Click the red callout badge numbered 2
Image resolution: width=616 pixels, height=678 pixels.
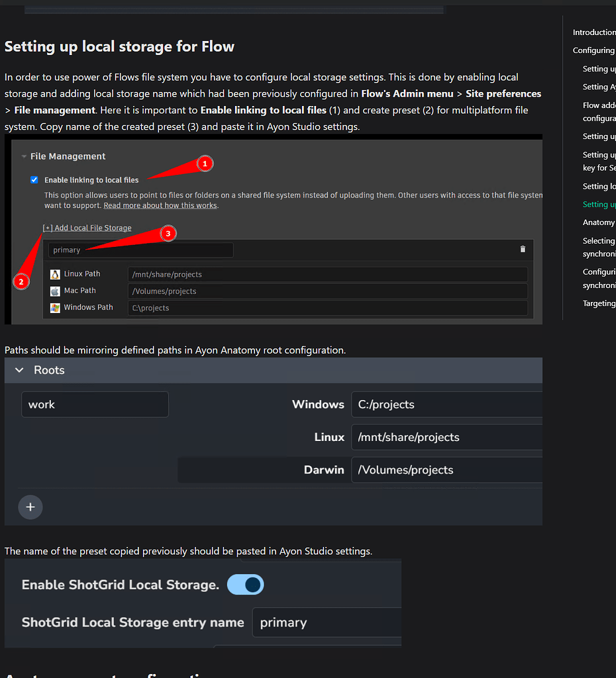pos(21,281)
